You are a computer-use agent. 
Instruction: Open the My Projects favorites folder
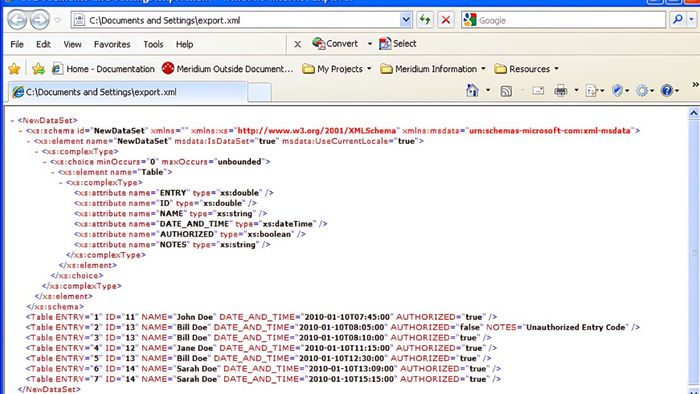pos(333,69)
